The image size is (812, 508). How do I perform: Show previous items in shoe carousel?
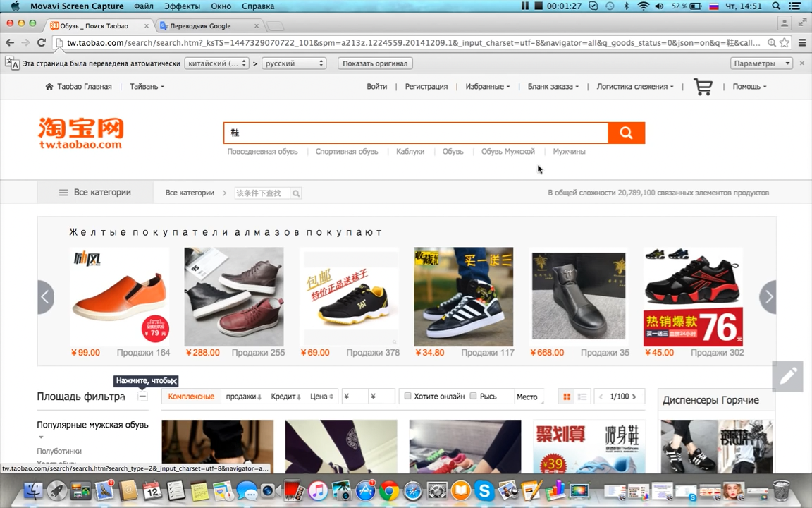46,297
